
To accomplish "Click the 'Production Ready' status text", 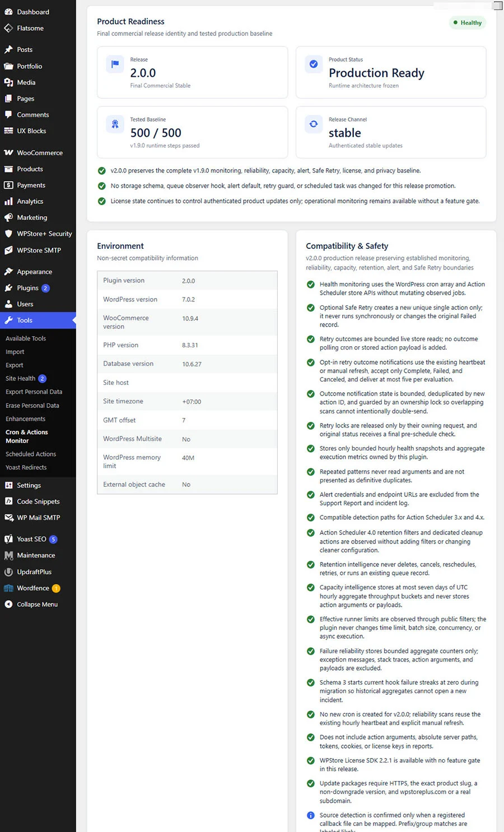I will pyautogui.click(x=376, y=73).
